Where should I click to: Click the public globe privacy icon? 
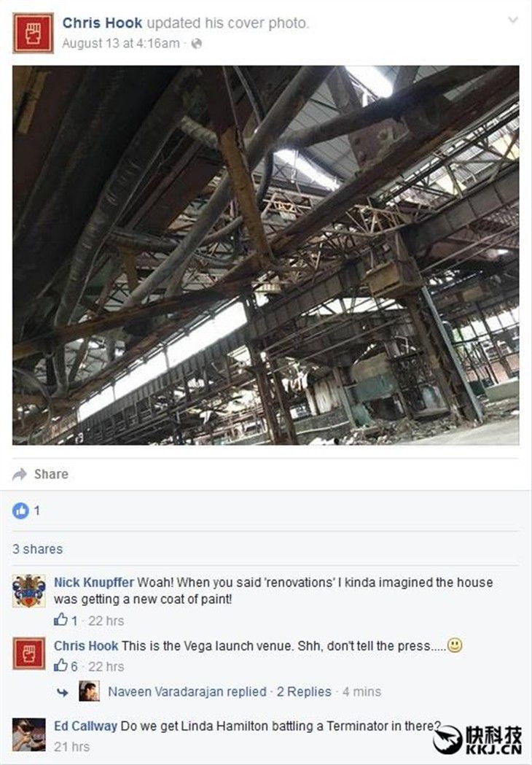pyautogui.click(x=197, y=44)
